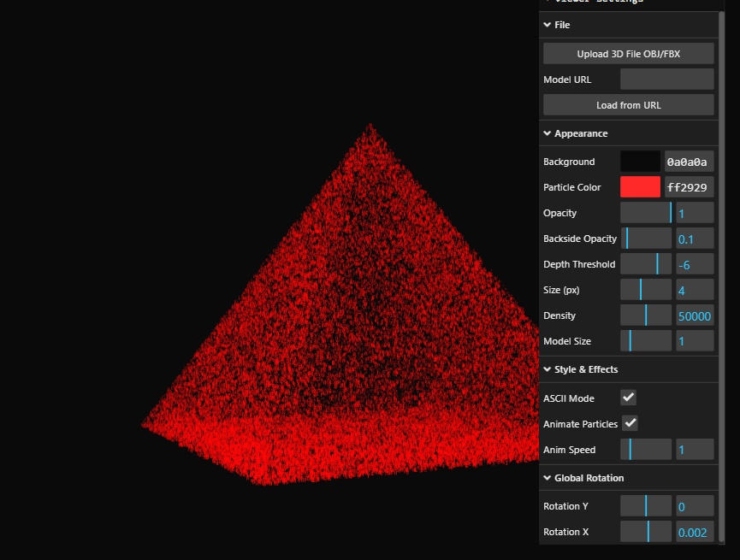Click the Rotation Y slider

point(646,506)
